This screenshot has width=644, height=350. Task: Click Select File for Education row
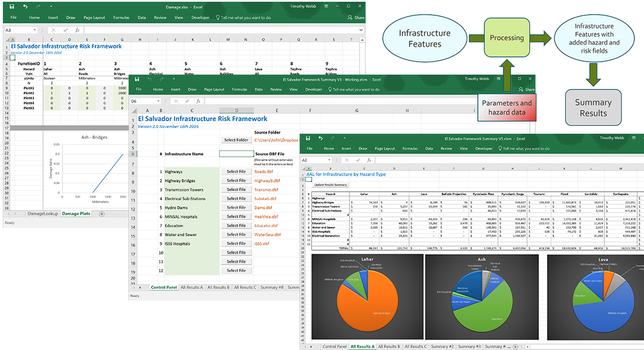236,225
